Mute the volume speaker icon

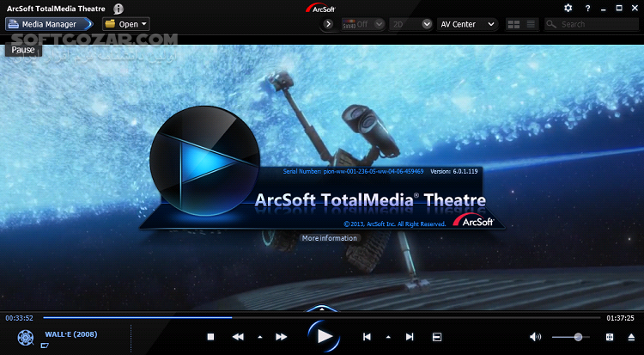point(535,337)
